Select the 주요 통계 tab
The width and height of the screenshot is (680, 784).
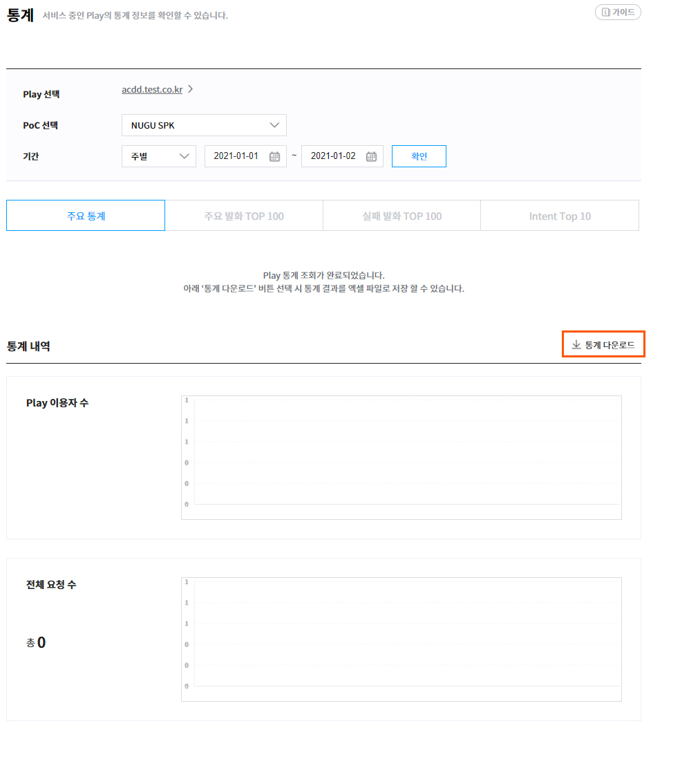click(x=86, y=216)
